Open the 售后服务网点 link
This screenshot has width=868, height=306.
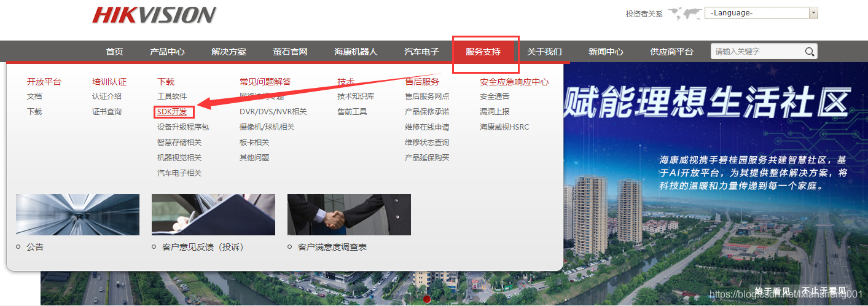coord(427,96)
